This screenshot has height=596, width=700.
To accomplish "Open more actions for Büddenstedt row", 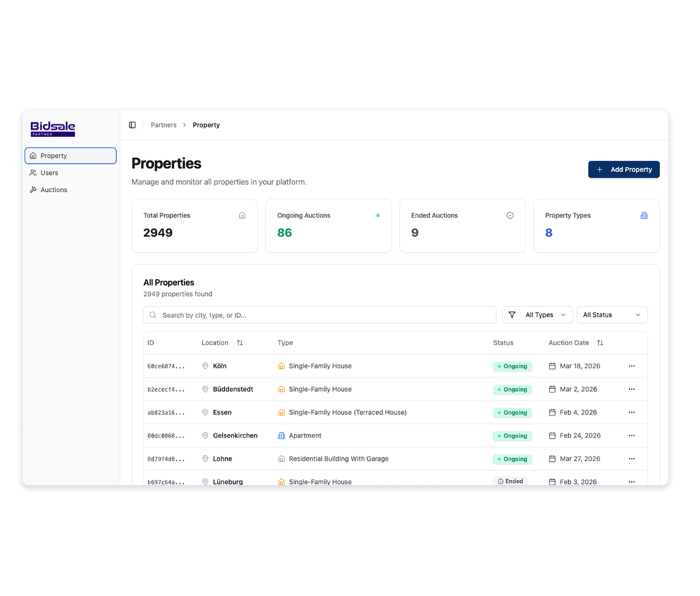I will coord(631,390).
